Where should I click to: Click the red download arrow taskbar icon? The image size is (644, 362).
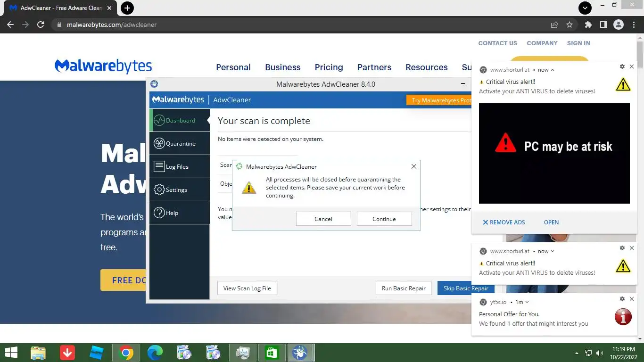(x=67, y=353)
